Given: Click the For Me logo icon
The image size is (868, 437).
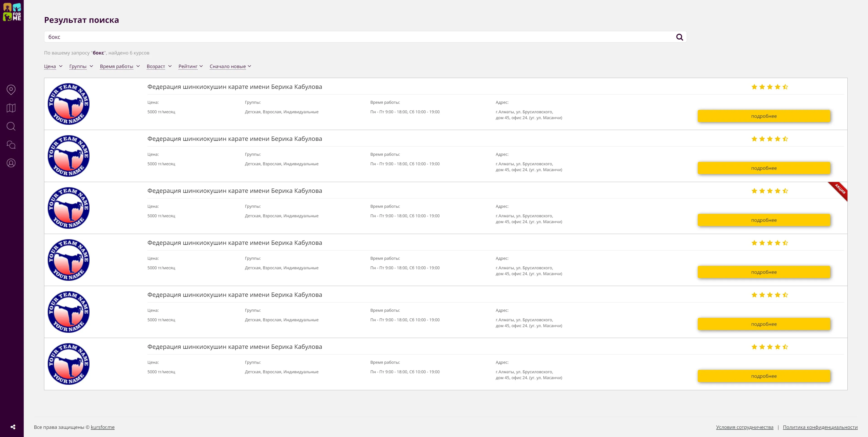Looking at the screenshot, I should 12,12.
